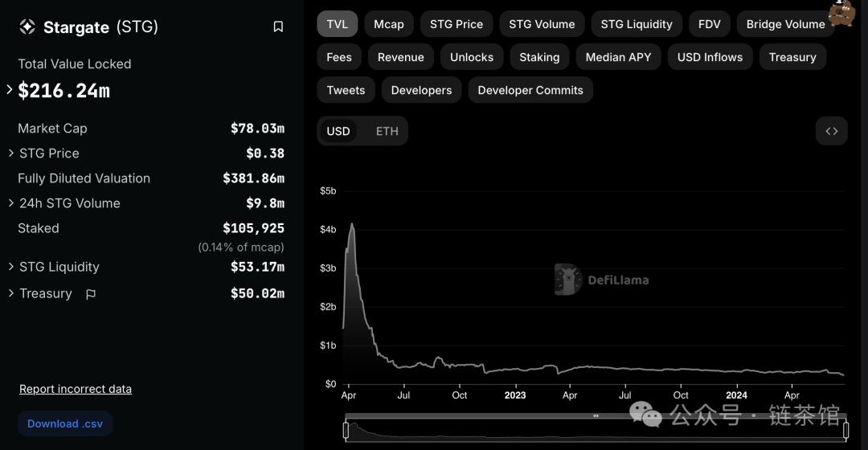Click the top grip of the range selector
Image resolution: width=868 pixels, height=450 pixels.
point(596,415)
